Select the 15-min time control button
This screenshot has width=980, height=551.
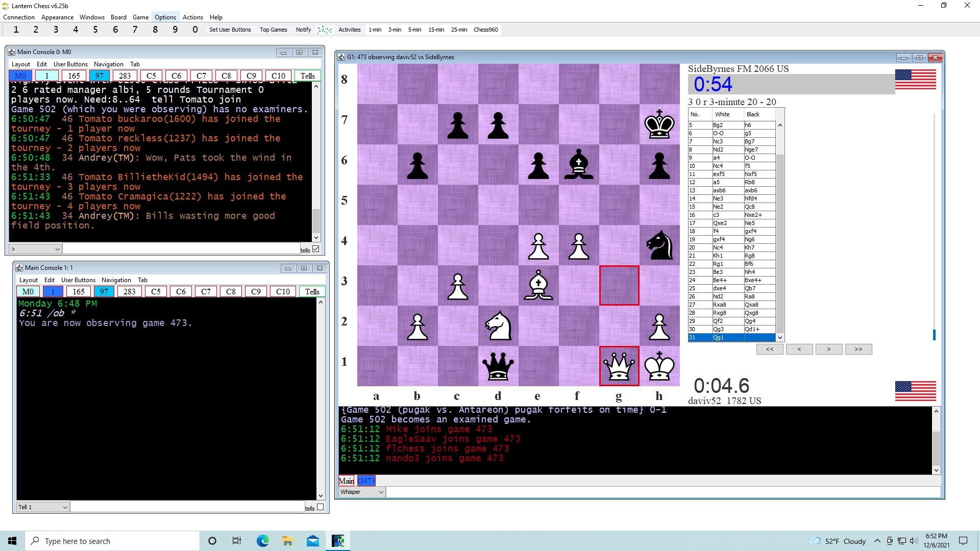coord(435,30)
